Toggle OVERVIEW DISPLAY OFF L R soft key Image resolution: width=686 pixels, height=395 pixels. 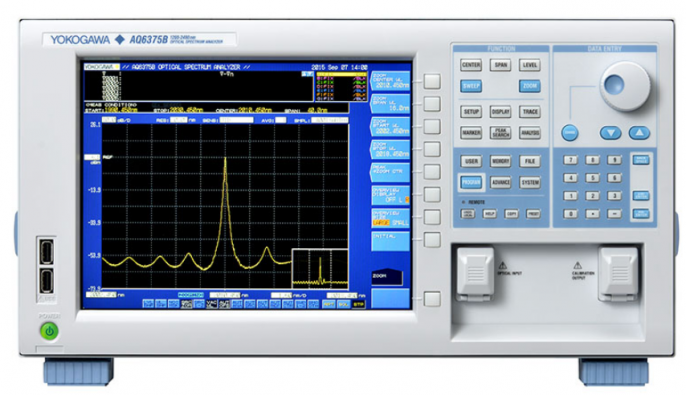tap(390, 196)
